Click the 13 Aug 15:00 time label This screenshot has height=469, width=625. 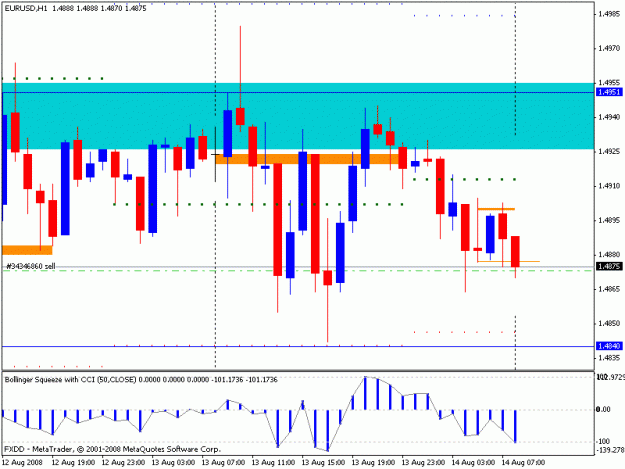(323, 463)
